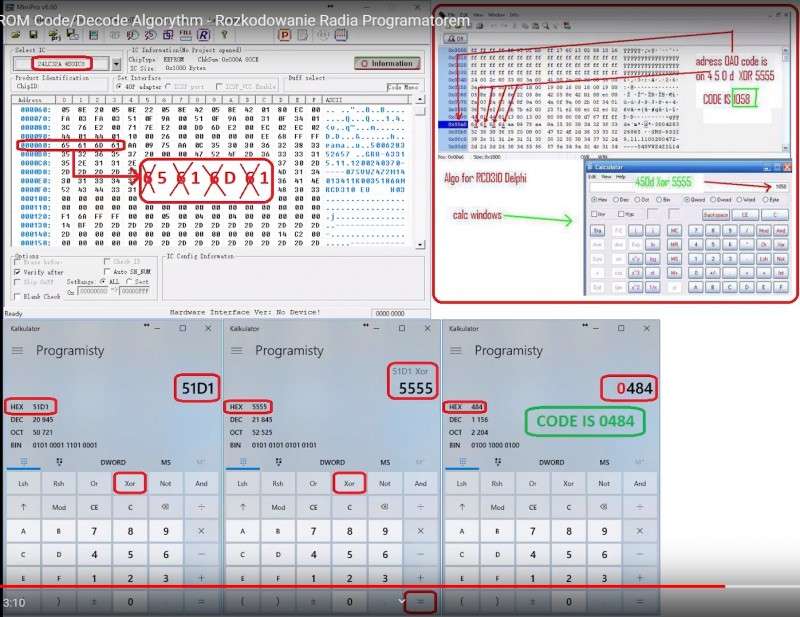Change DWORD word size in left Kalkulator (51D1)
Image resolution: width=800 pixels, height=617 pixels.
[x=113, y=462]
